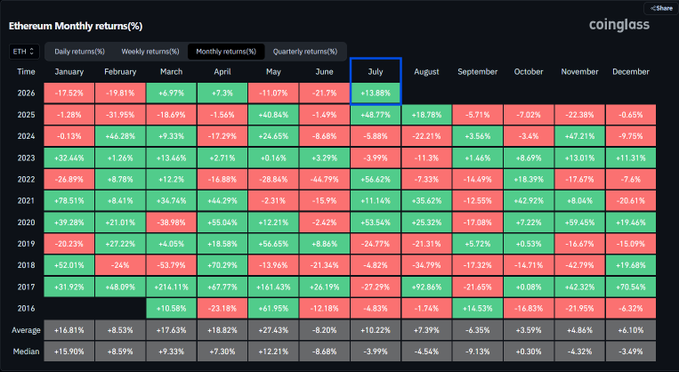Select the +78.51% January 2021 cell
This screenshot has width=679, height=372.
point(69,201)
